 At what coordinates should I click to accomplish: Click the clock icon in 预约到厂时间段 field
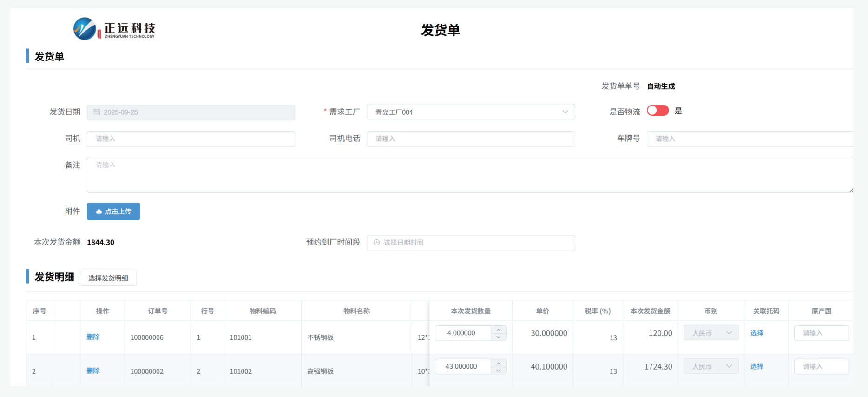tap(377, 243)
